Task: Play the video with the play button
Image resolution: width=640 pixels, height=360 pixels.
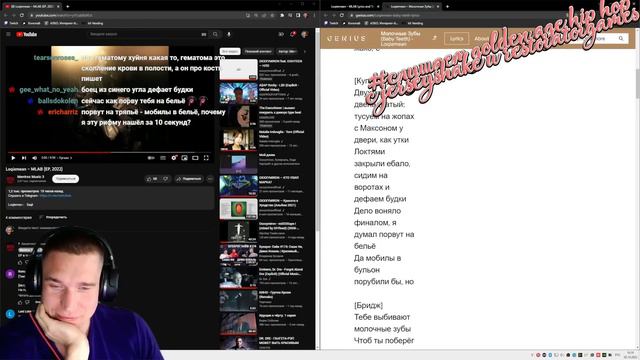Action: pyautogui.click(x=13, y=158)
